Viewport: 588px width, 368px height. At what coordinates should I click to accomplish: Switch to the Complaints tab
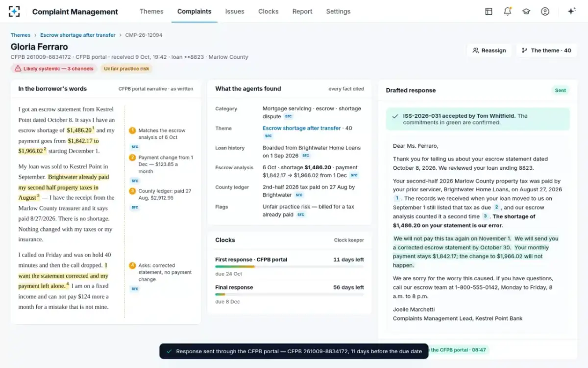194,11
